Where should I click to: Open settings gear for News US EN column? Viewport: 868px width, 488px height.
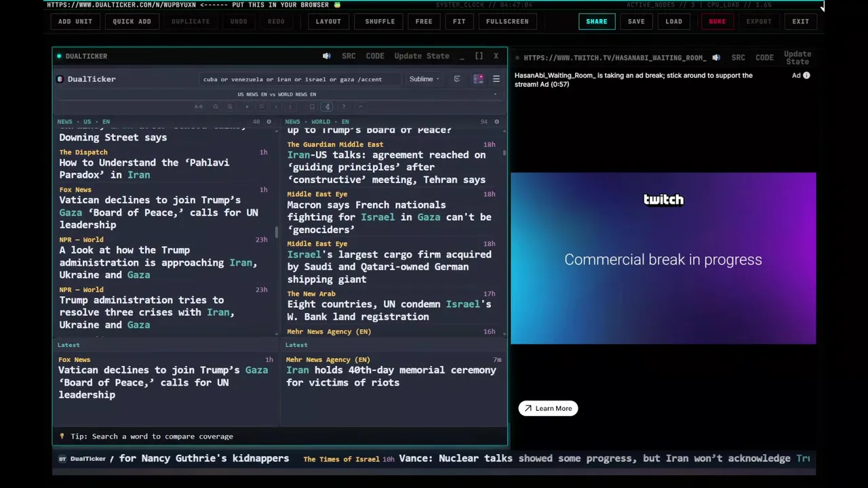[x=269, y=122]
